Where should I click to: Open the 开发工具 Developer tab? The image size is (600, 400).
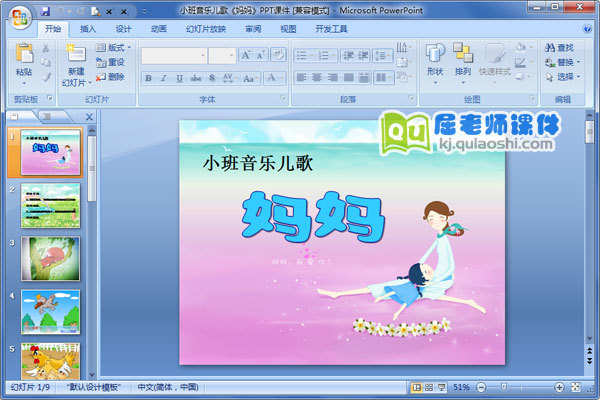pos(331,29)
